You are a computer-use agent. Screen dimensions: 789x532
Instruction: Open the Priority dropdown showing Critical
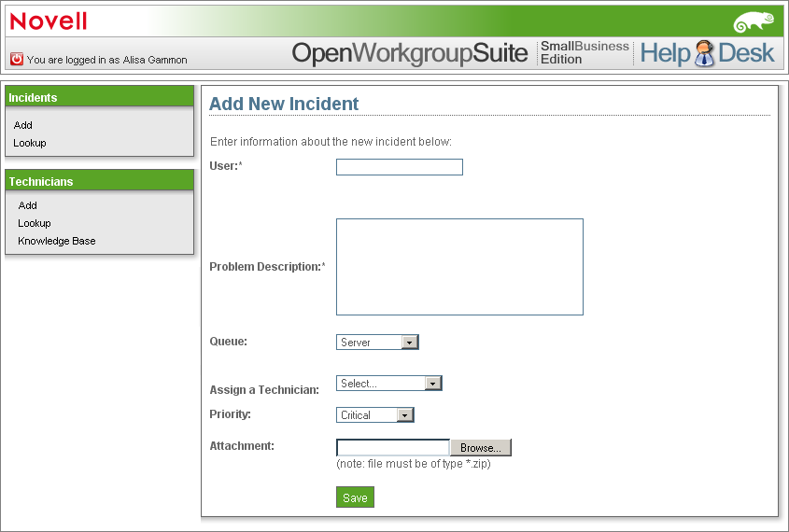(x=374, y=414)
